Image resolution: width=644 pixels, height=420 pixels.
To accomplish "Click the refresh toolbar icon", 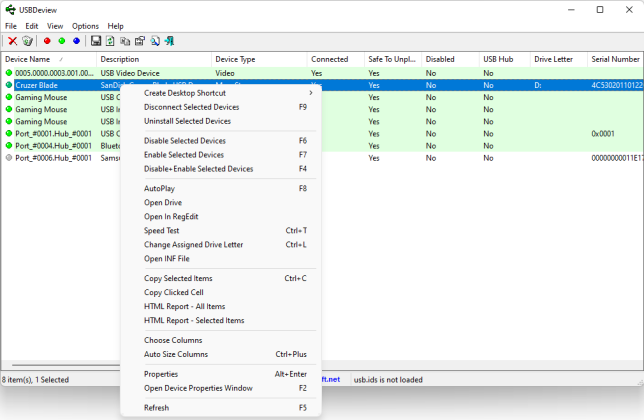I will tap(110, 41).
